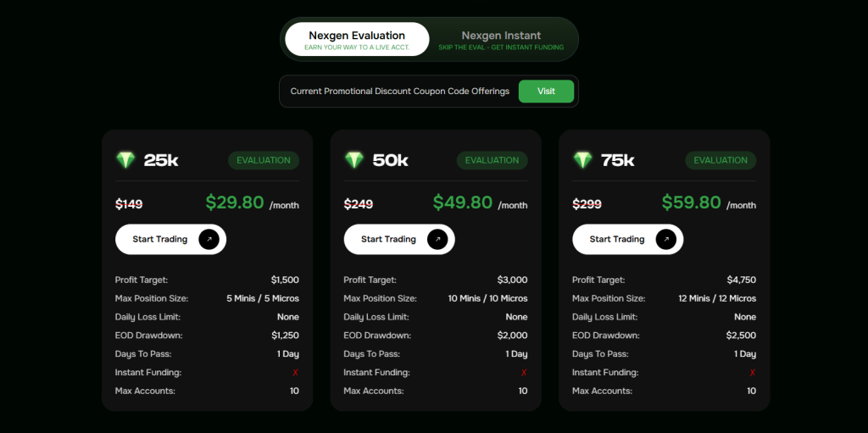Open promotional coupons with Visit button
The image size is (868, 433).
[x=546, y=92]
